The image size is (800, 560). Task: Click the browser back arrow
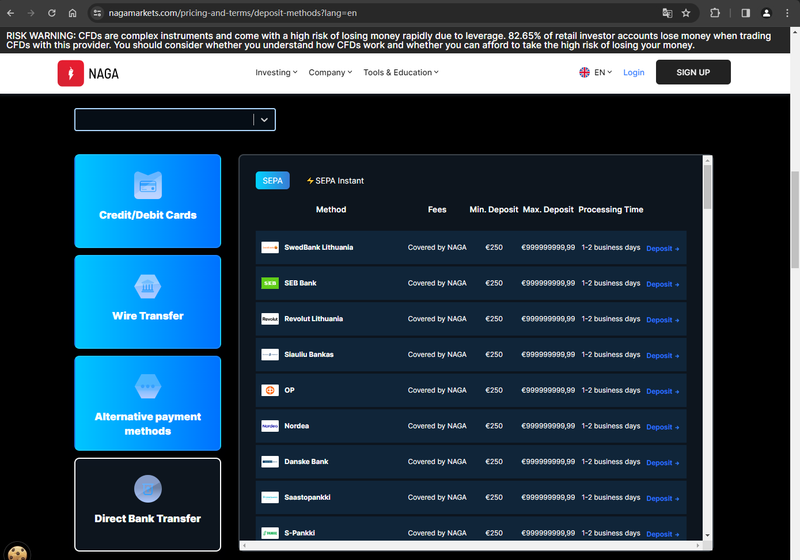[x=10, y=13]
